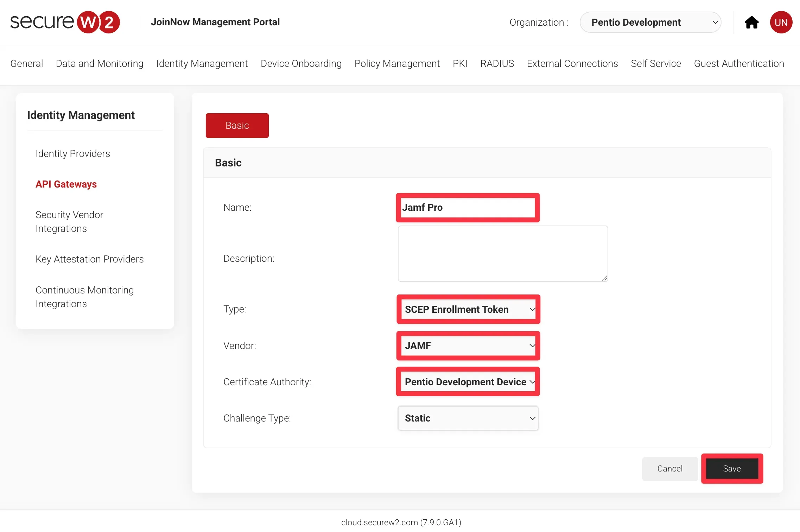Viewport: 800px width, 532px height.
Task: Select the red Basic tab
Action: tap(237, 126)
